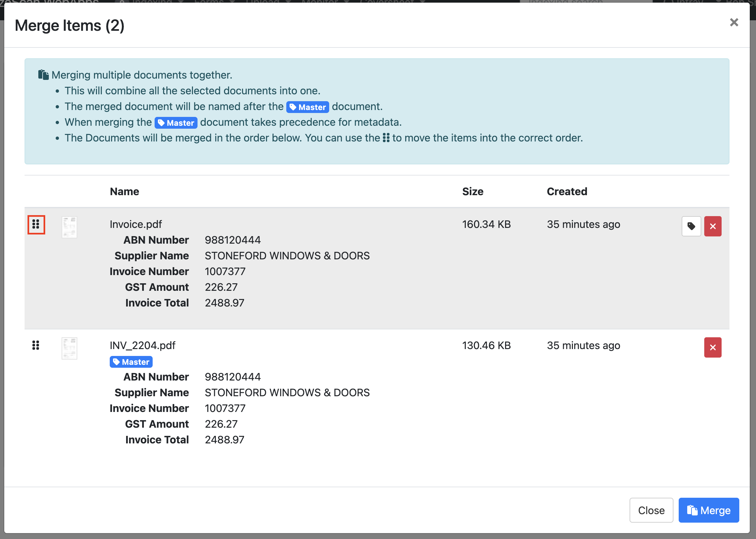Click the Created column header
The height and width of the screenshot is (539, 756).
(x=567, y=192)
